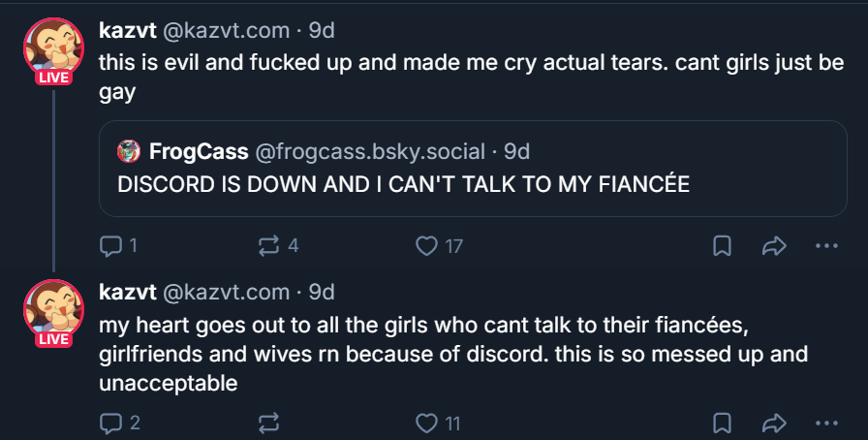868x440 pixels.
Task: Open more options on first post
Action: (826, 246)
